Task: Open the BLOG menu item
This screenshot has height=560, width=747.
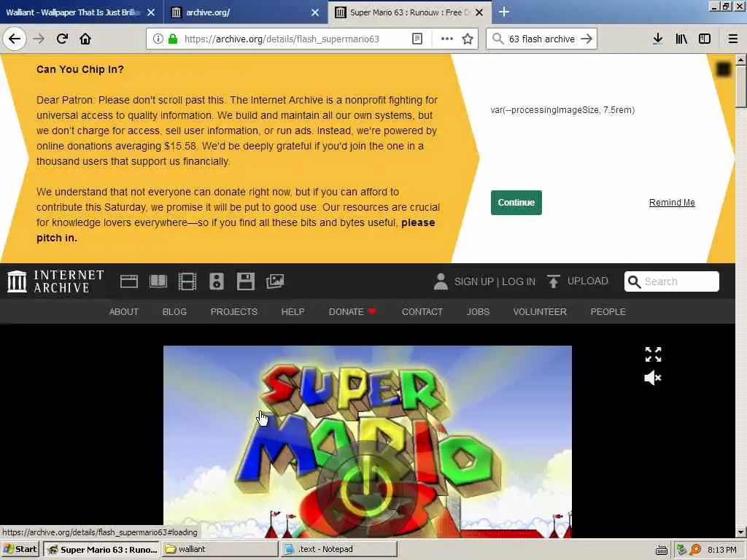Action: 174,312
